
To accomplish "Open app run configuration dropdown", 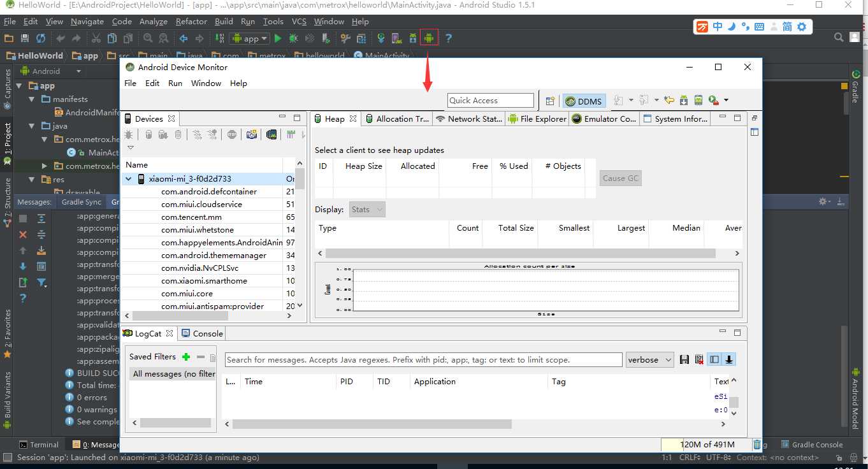I will (x=249, y=38).
